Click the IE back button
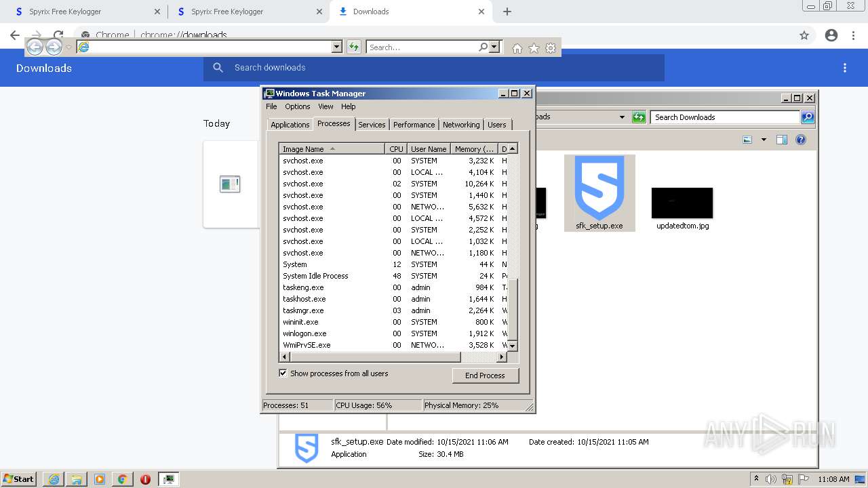The width and height of the screenshot is (868, 488). [x=35, y=47]
